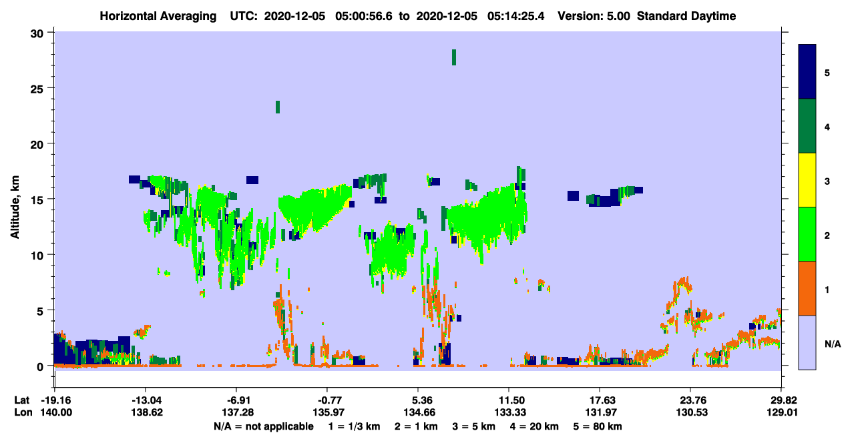The width and height of the screenshot is (868, 445).
Task: Click the y-axis tick label 20
Action: (x=39, y=143)
